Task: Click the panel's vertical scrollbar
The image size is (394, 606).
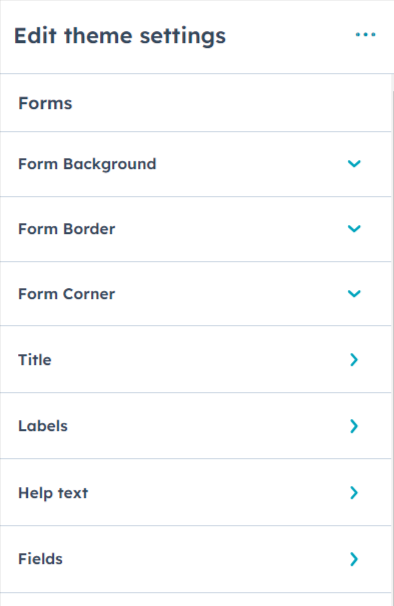Action: (x=392, y=340)
